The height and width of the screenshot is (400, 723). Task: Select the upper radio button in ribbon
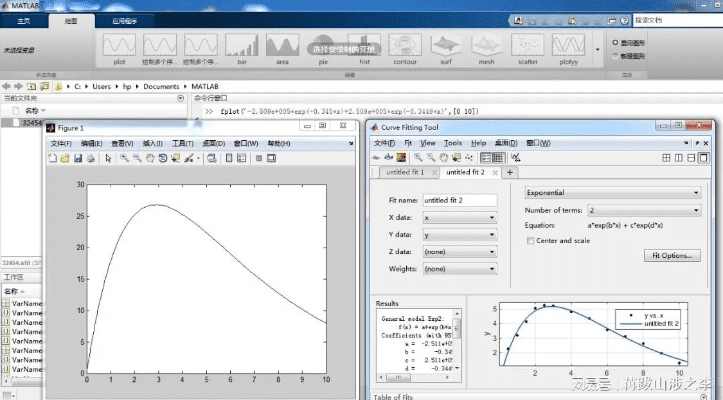614,44
